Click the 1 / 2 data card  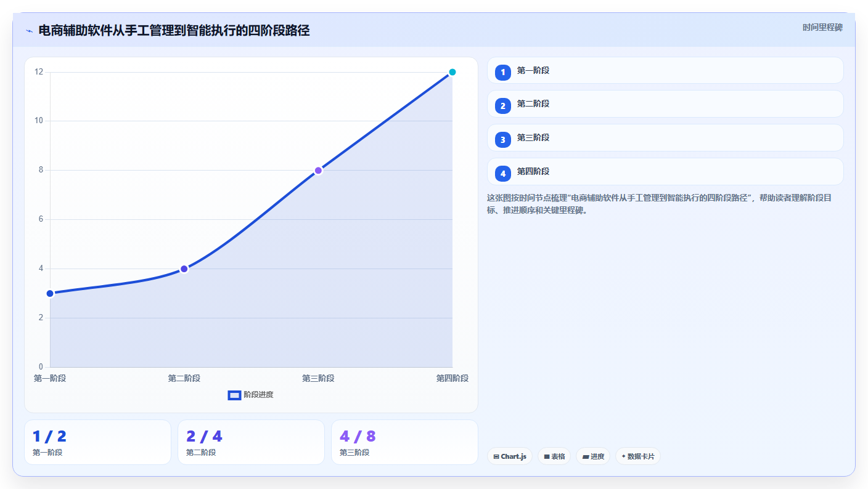pyautogui.click(x=97, y=442)
